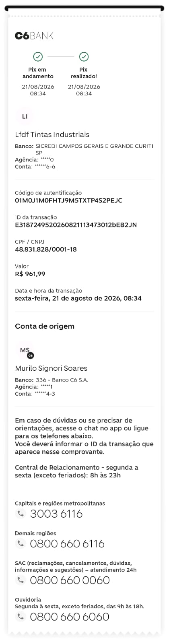Call the Ouvidoria number 0800 660 6060
Screen dimensions: 169x644
click(x=70, y=617)
